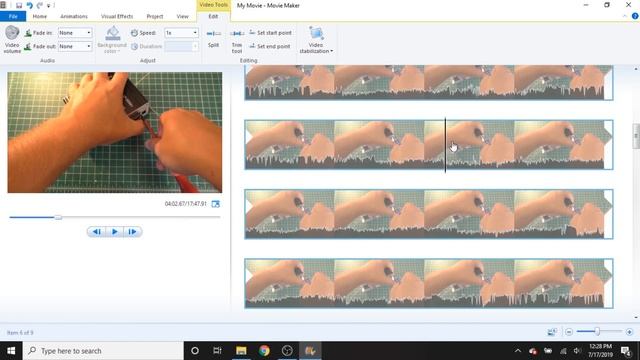Click the preview seek slider handle
Viewport: 640px width, 360px height.
tap(58, 217)
